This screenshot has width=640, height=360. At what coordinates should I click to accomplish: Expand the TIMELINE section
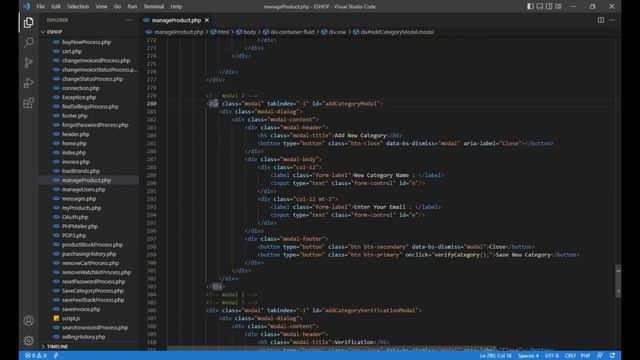pos(57,347)
